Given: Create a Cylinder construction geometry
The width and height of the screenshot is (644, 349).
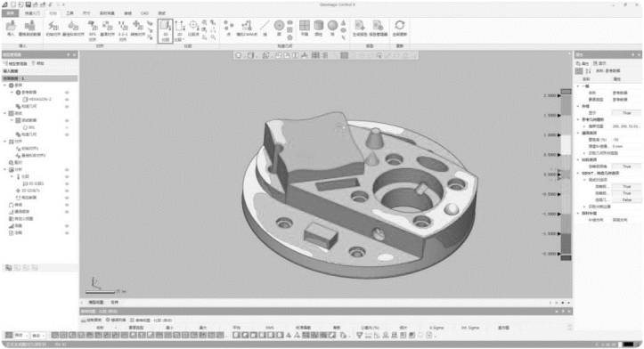Looking at the screenshot, I should pyautogui.click(x=318, y=28).
